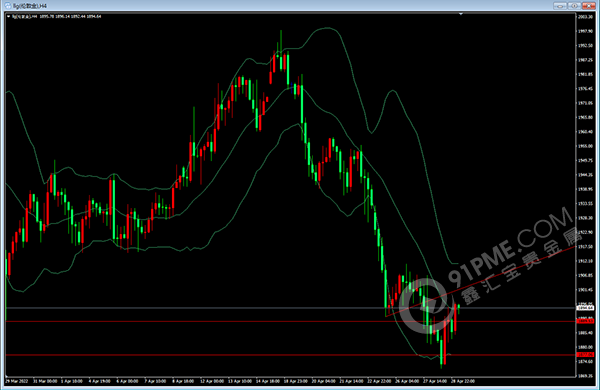This screenshot has width=600, height=390.
Task: Click the 14 Apr 18:00 time axis label
Action: 267,381
